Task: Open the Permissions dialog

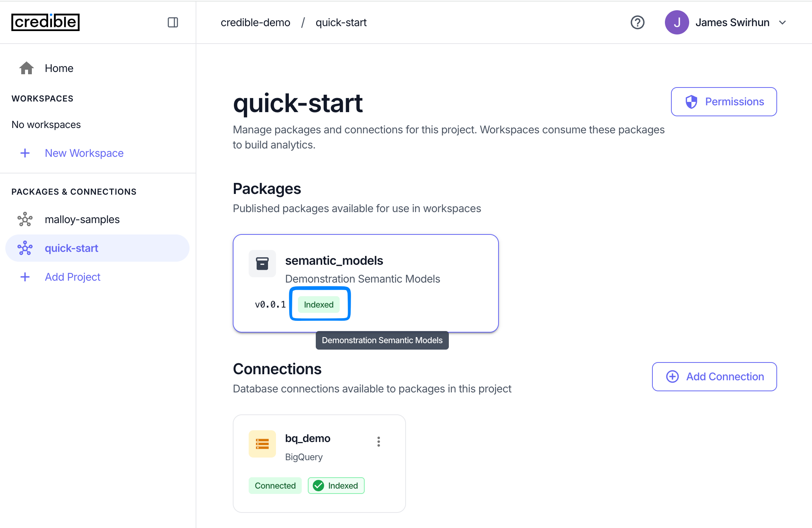Action: tap(723, 102)
